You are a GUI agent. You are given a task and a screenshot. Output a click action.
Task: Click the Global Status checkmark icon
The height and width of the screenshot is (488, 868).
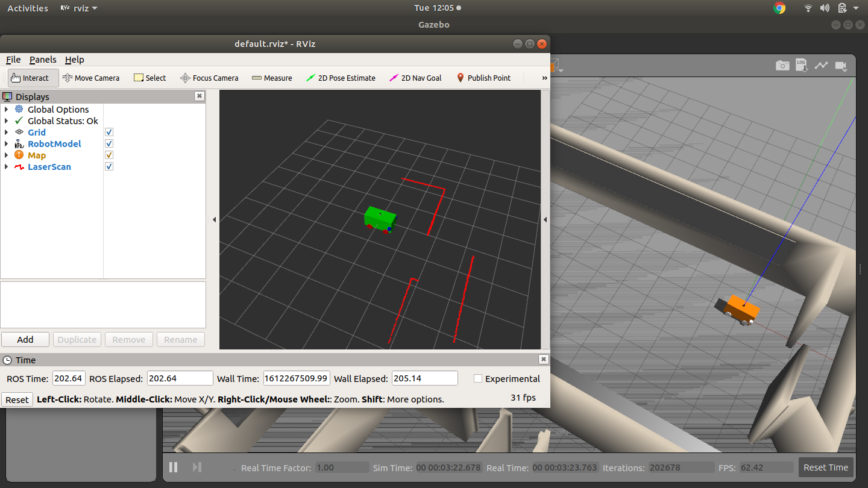tap(19, 120)
